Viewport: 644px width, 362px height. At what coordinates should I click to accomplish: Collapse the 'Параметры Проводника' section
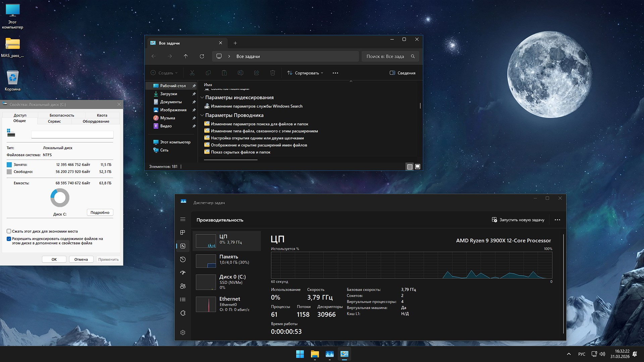202,115
